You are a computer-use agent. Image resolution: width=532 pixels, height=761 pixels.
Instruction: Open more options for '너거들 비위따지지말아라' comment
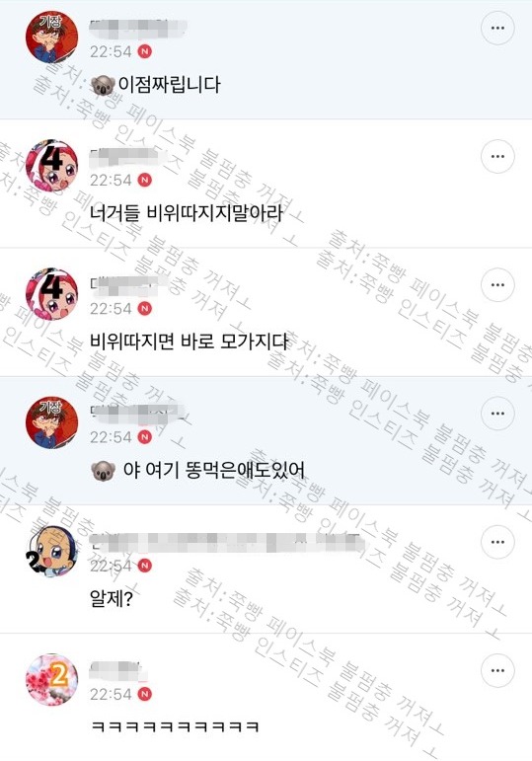tap(497, 156)
